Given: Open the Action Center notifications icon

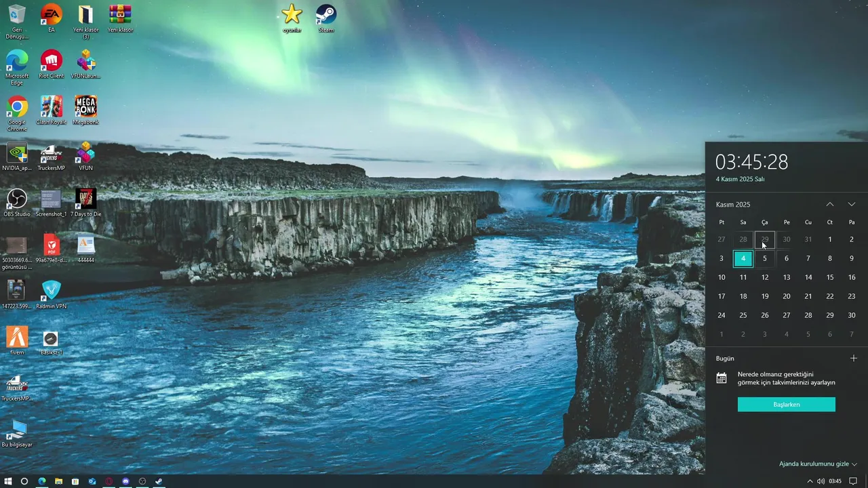Looking at the screenshot, I should click(854, 481).
